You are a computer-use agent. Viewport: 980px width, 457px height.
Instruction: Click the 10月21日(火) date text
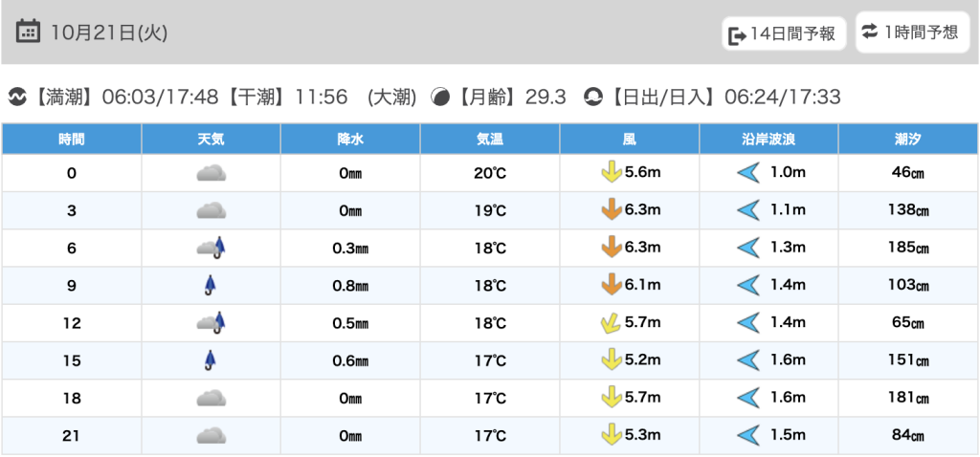pyautogui.click(x=109, y=33)
